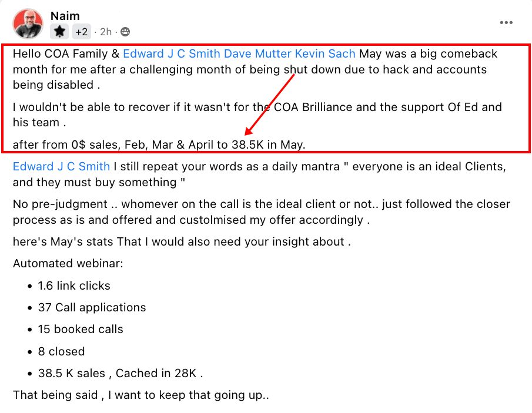Viewport: 532px width, 413px height.
Task: Open the Naim author name link
Action: 65,16
